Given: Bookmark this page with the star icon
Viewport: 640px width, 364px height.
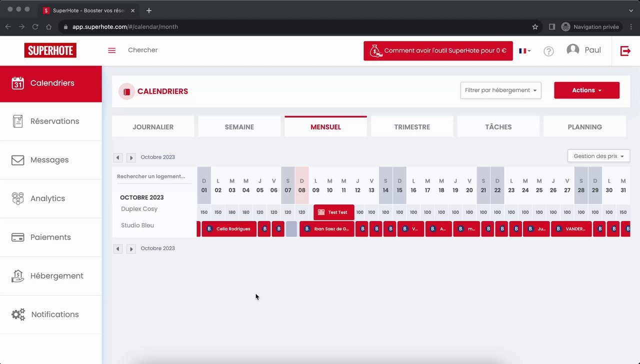Looking at the screenshot, I should coord(535,27).
